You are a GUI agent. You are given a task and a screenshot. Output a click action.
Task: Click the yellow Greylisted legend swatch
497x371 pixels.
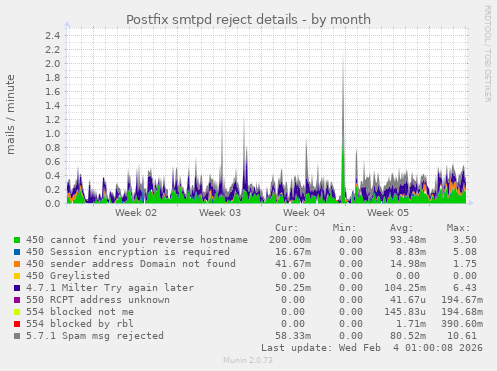17,276
